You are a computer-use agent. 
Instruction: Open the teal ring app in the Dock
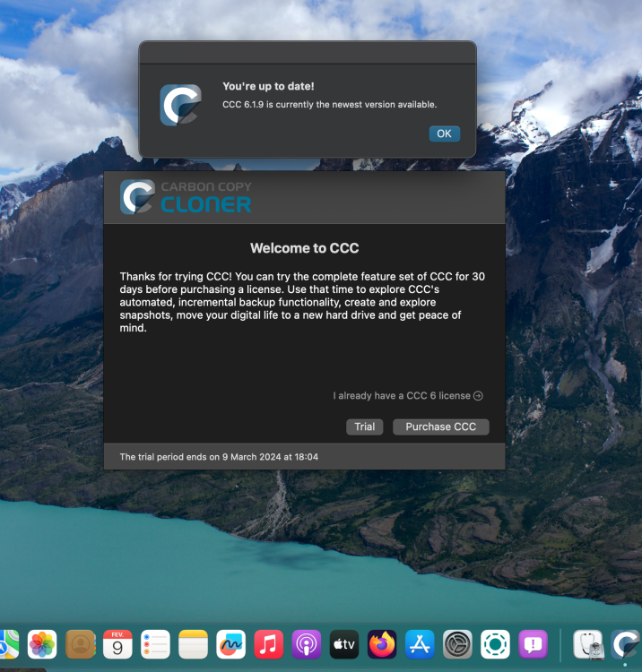495,644
